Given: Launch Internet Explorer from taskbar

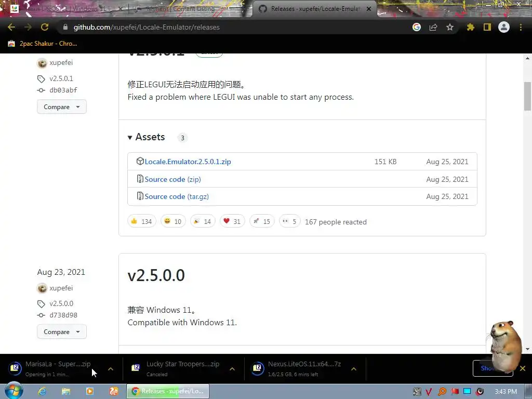Looking at the screenshot, I should (42, 391).
